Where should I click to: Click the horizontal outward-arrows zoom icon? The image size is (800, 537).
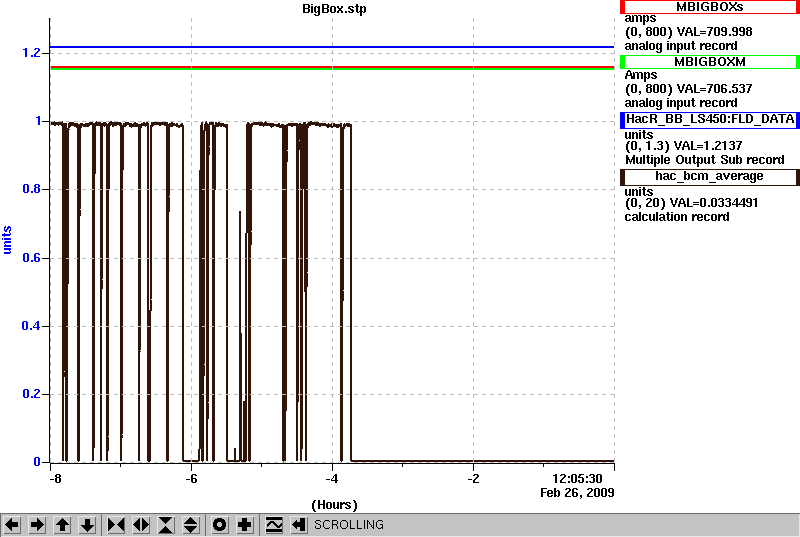141,525
